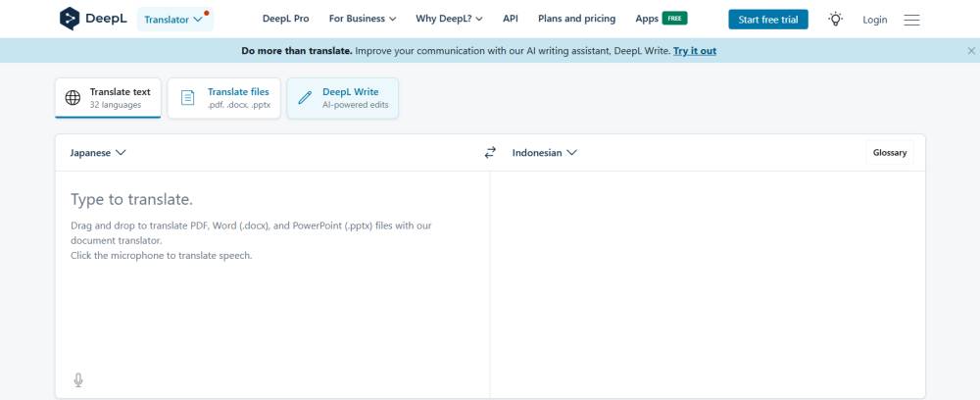Click the FREE badge next to Apps

pyautogui.click(x=674, y=18)
